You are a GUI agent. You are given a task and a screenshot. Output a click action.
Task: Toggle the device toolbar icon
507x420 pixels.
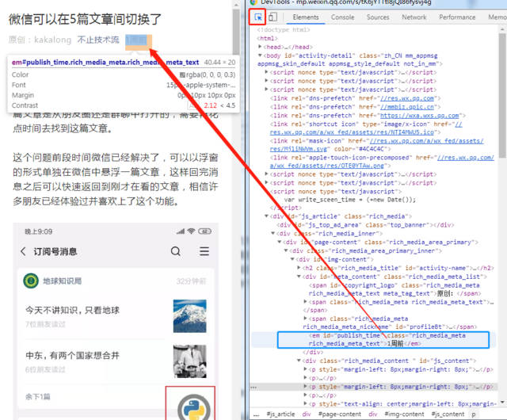[x=273, y=17]
